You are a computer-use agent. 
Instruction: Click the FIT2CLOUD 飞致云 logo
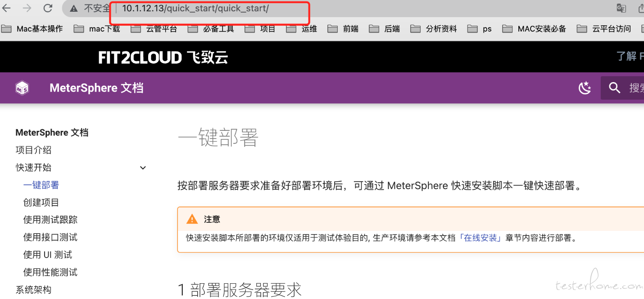tap(163, 57)
